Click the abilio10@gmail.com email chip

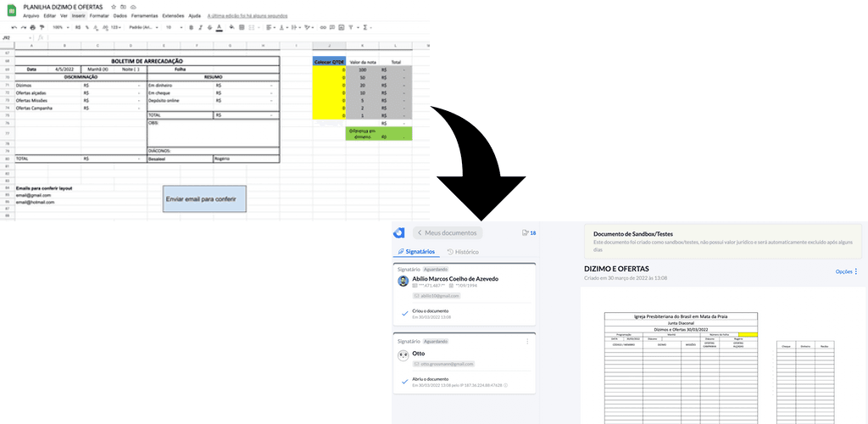point(437,296)
